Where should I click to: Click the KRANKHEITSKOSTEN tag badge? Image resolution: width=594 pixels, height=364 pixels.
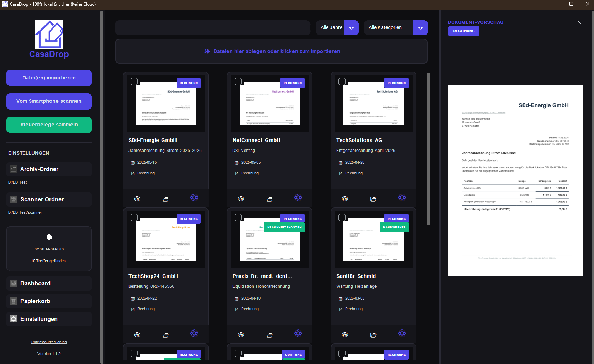pyautogui.click(x=284, y=227)
